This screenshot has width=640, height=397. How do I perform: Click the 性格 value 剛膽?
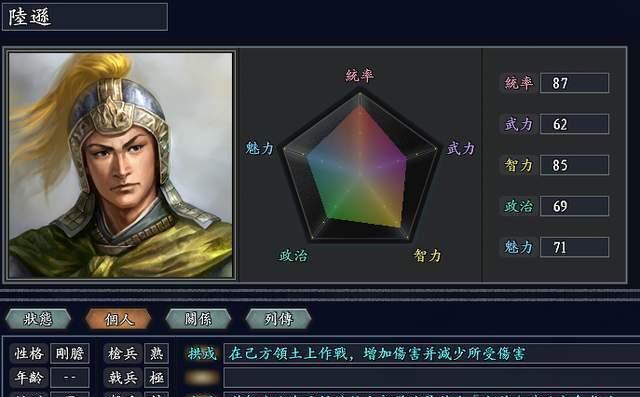pyautogui.click(x=69, y=353)
